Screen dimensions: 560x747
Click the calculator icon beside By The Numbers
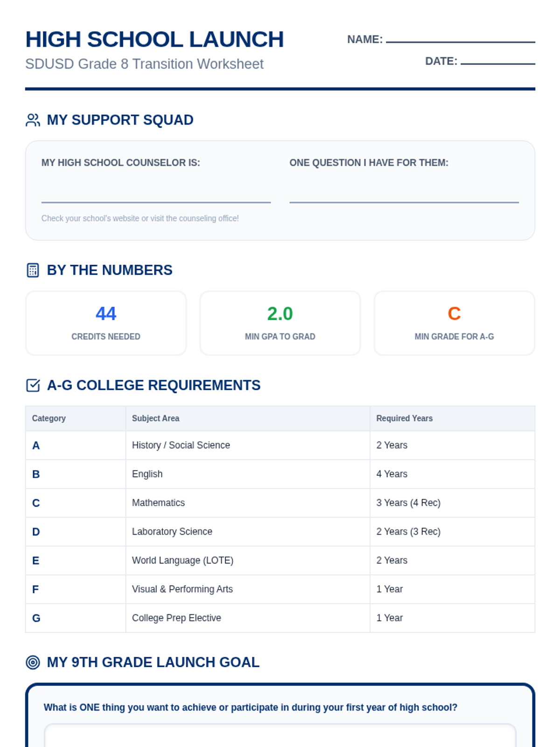tap(33, 270)
